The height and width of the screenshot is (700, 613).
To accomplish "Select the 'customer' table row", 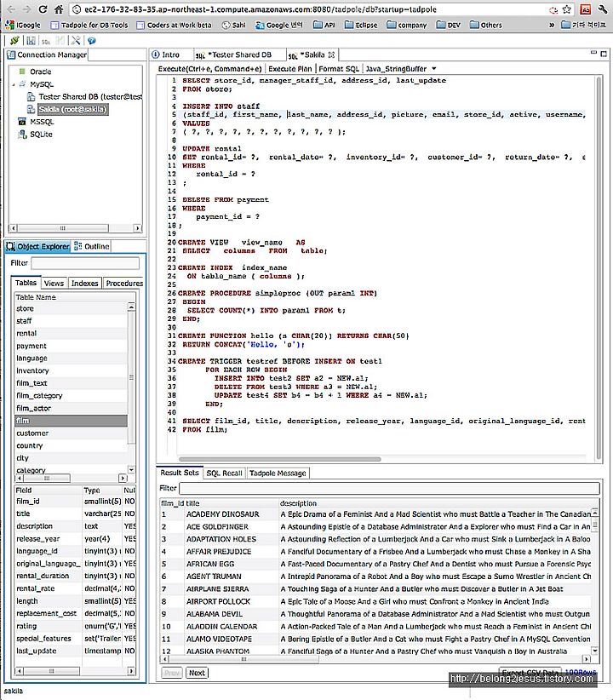I will [x=71, y=433].
